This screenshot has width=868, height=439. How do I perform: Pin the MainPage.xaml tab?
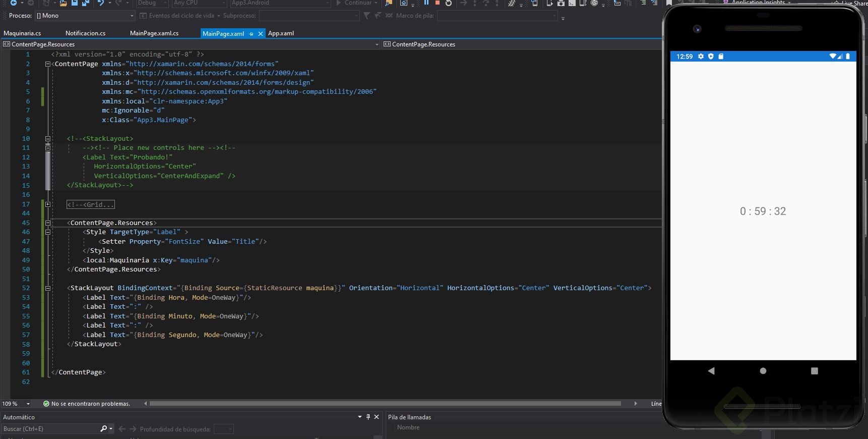click(252, 34)
